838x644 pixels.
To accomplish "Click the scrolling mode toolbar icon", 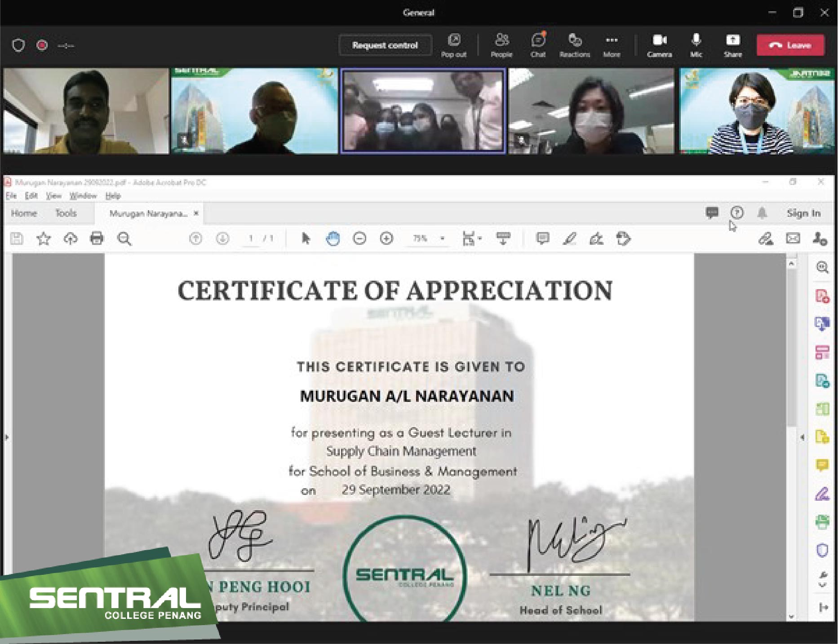I will pos(503,238).
